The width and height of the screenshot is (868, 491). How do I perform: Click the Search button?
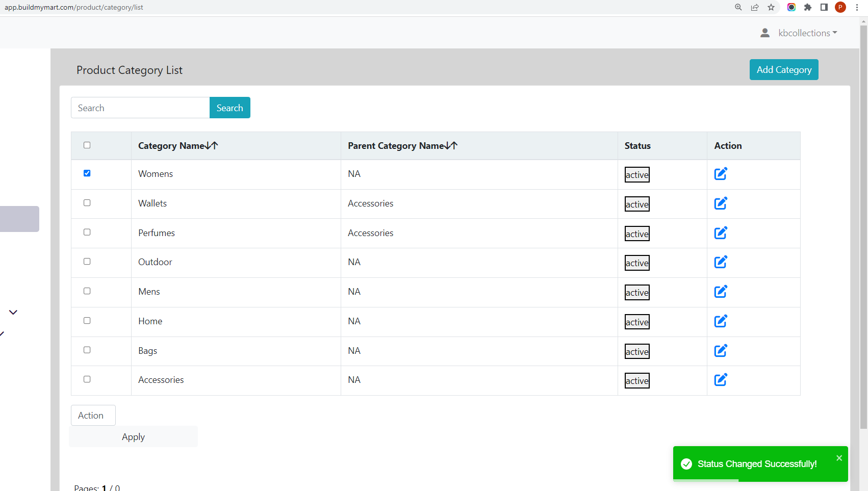click(x=230, y=108)
